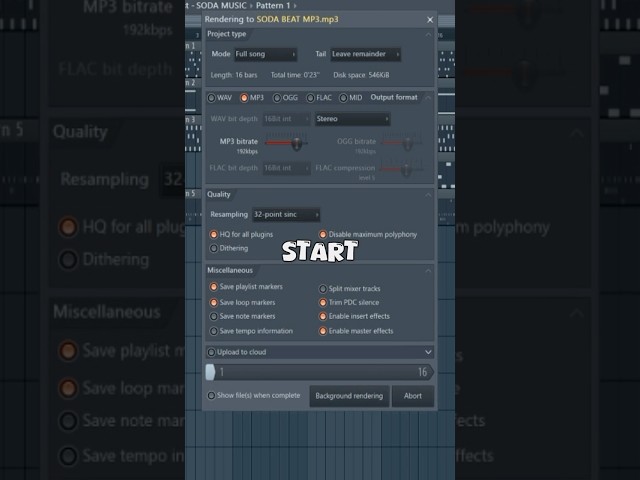
Task: Adjust the OGG bitrate slider
Action: [407, 143]
